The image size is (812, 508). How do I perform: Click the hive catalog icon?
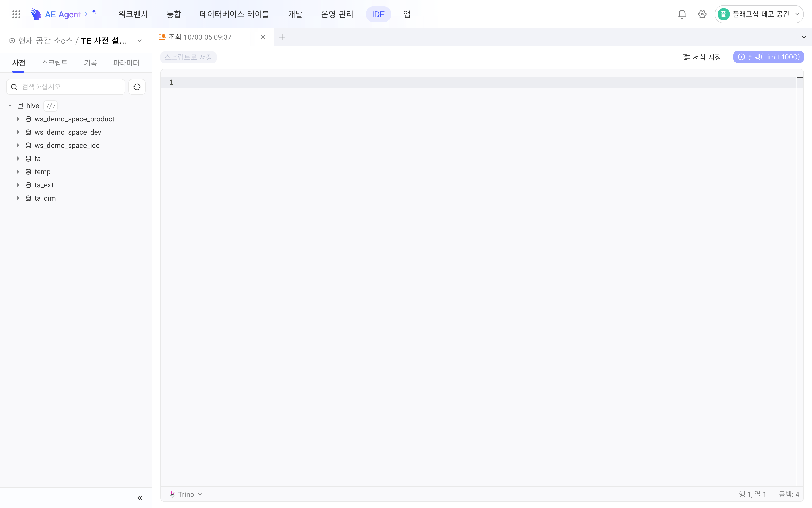[x=20, y=106]
